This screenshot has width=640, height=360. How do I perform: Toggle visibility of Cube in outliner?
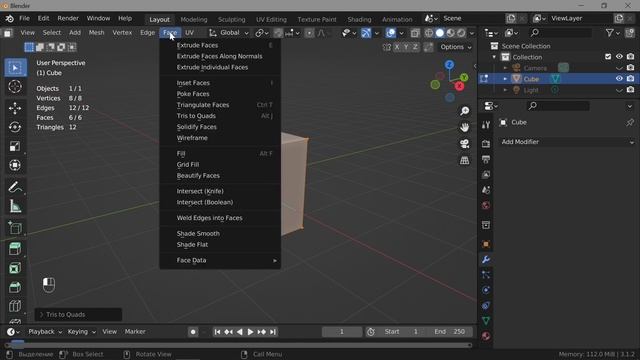click(x=619, y=78)
